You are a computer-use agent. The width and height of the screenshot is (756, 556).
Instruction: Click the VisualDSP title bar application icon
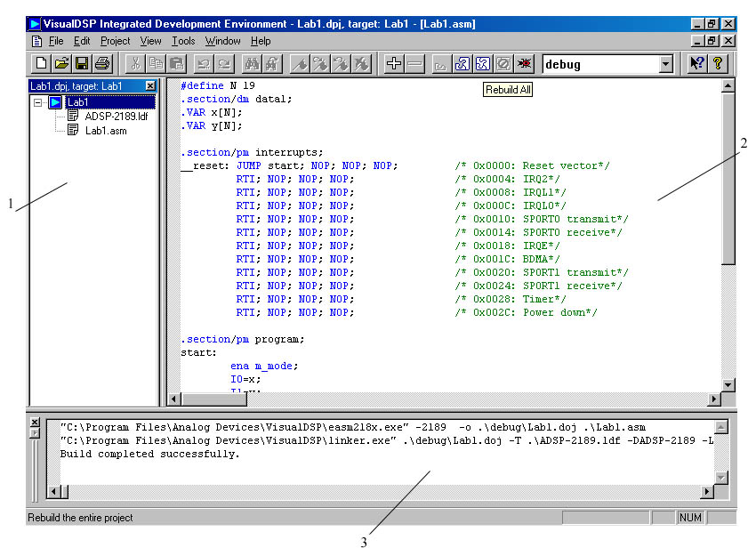coord(34,24)
